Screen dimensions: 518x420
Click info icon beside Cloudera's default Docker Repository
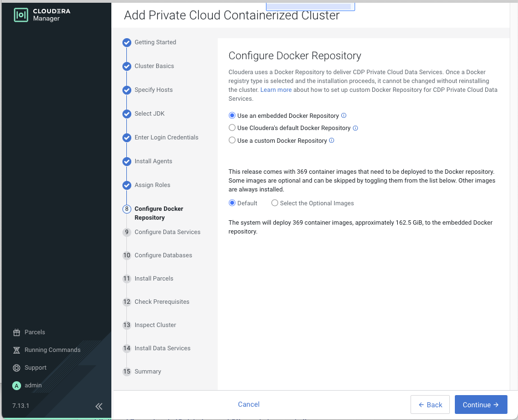(x=356, y=128)
